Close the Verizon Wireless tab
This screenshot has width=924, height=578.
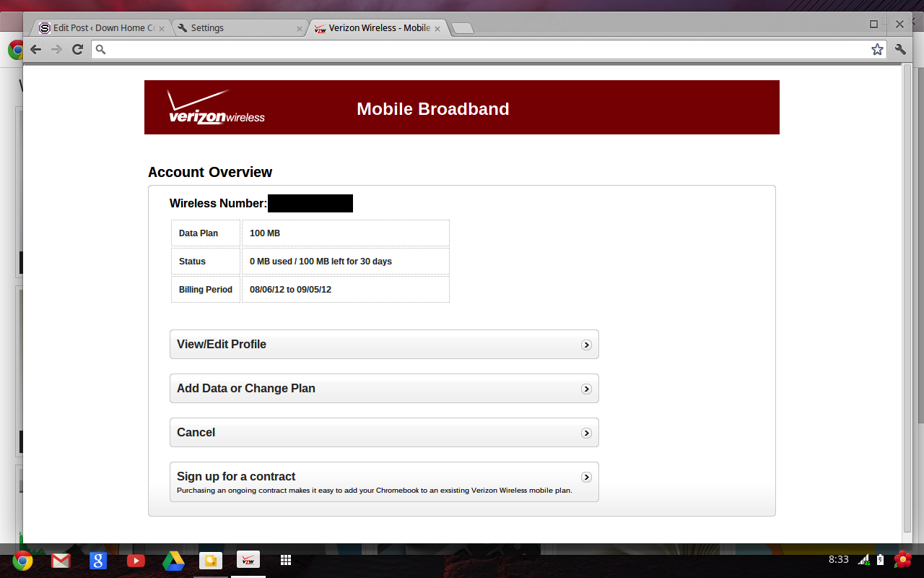click(437, 28)
